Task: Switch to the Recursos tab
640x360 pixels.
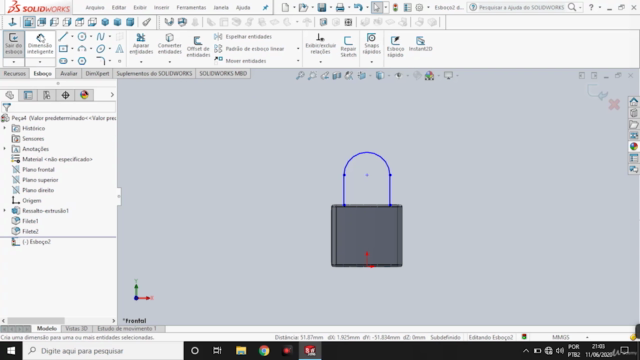Action: (15, 73)
